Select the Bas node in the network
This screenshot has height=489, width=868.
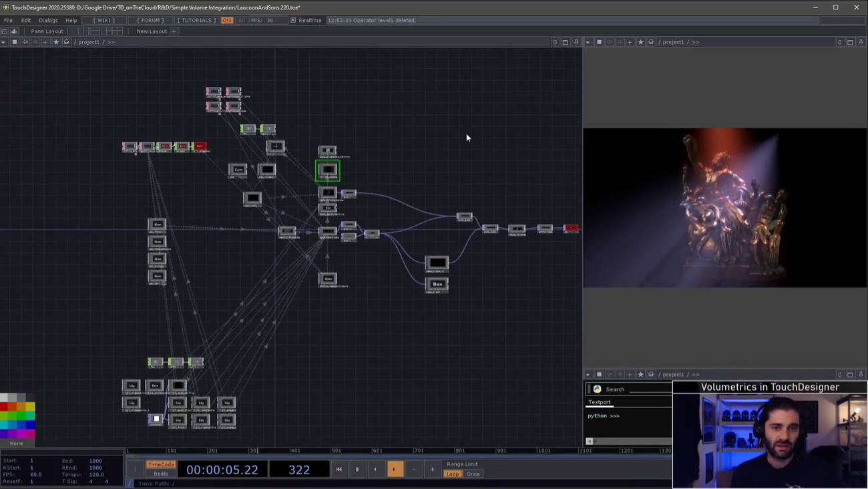(x=437, y=284)
